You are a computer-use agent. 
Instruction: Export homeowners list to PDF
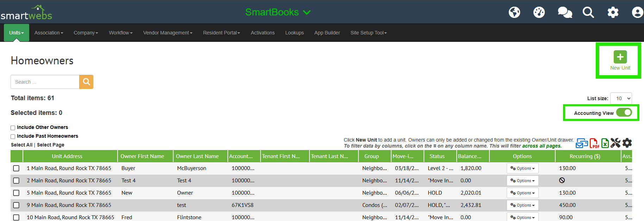tap(594, 143)
